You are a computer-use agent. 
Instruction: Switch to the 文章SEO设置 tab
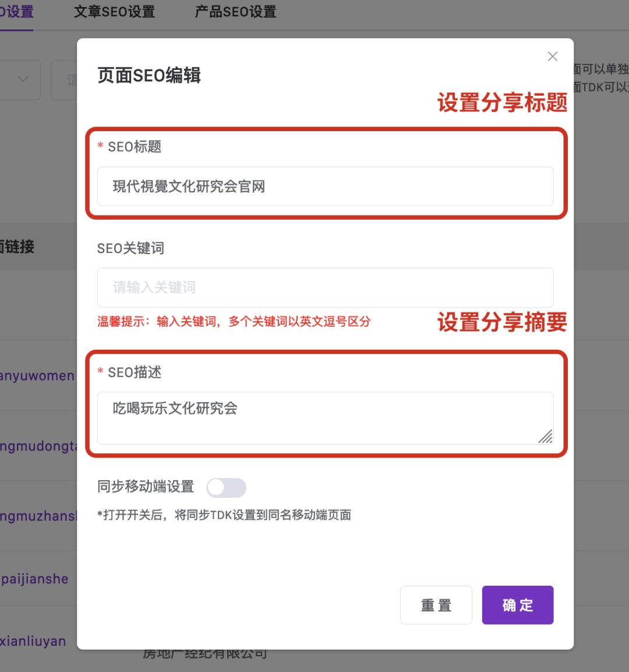[x=114, y=12]
